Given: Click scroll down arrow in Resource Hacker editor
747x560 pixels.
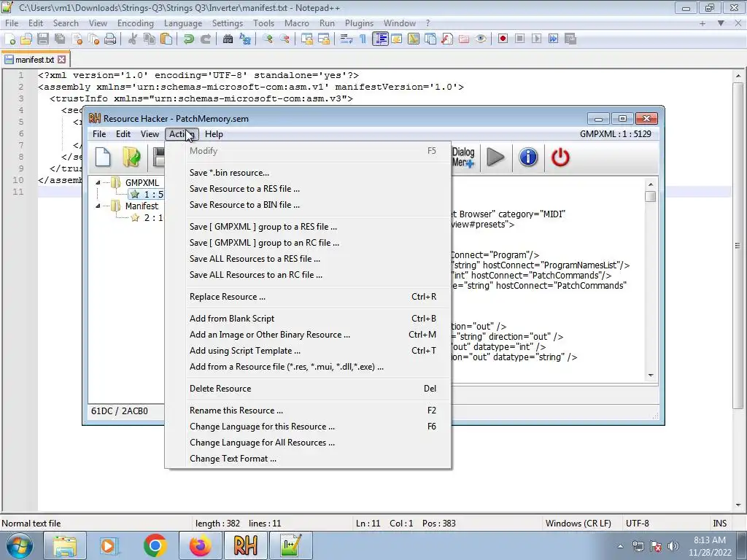Looking at the screenshot, I should (651, 376).
